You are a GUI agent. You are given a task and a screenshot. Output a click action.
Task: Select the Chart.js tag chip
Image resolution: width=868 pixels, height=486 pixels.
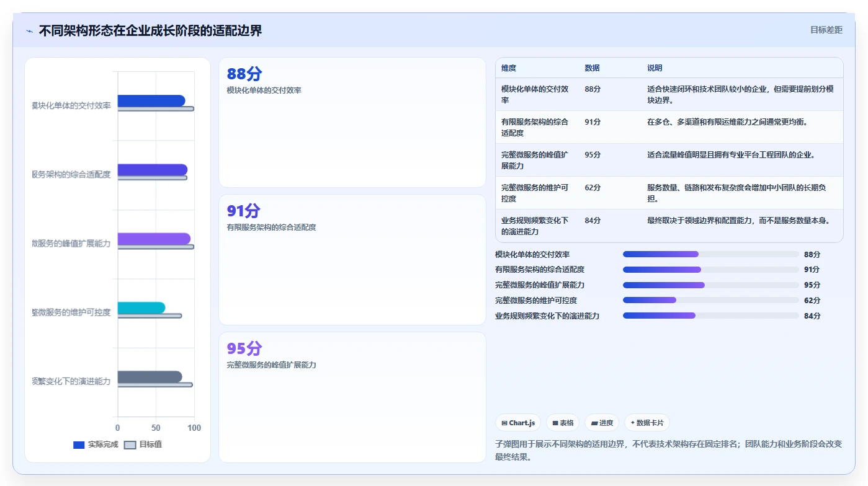518,423
